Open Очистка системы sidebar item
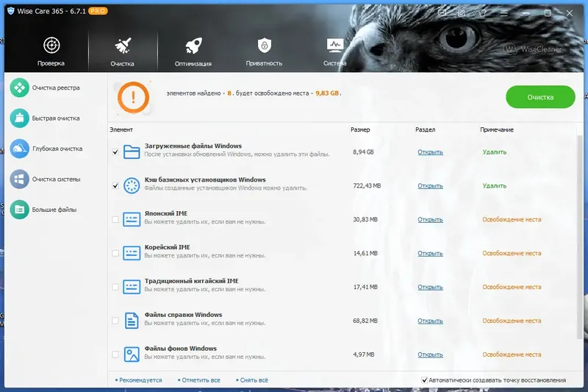588x392 pixels. point(56,179)
